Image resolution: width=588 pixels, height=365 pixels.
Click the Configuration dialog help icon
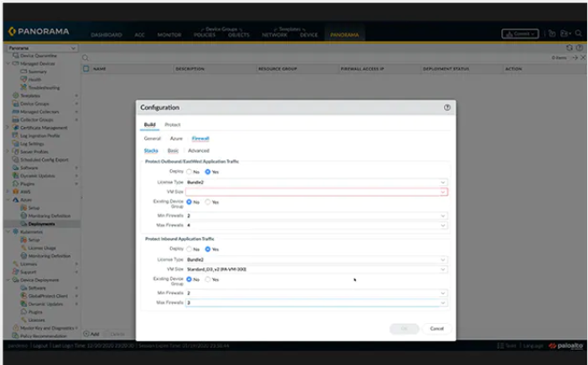[x=447, y=106]
